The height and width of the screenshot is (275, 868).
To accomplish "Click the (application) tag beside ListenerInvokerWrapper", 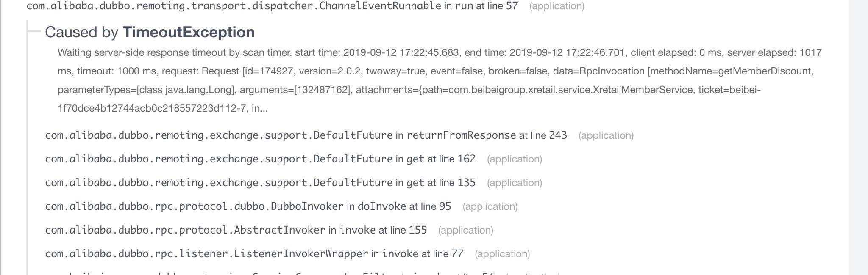I will pyautogui.click(x=502, y=254).
